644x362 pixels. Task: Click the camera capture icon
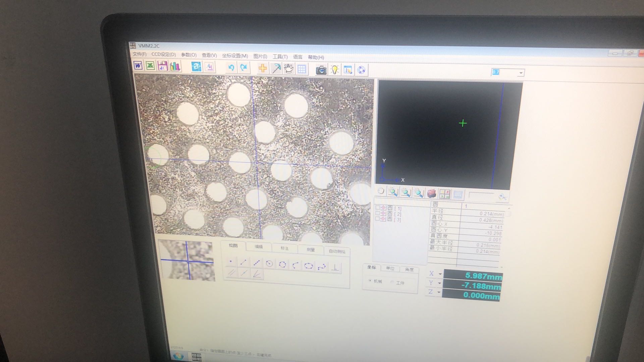pyautogui.click(x=321, y=70)
